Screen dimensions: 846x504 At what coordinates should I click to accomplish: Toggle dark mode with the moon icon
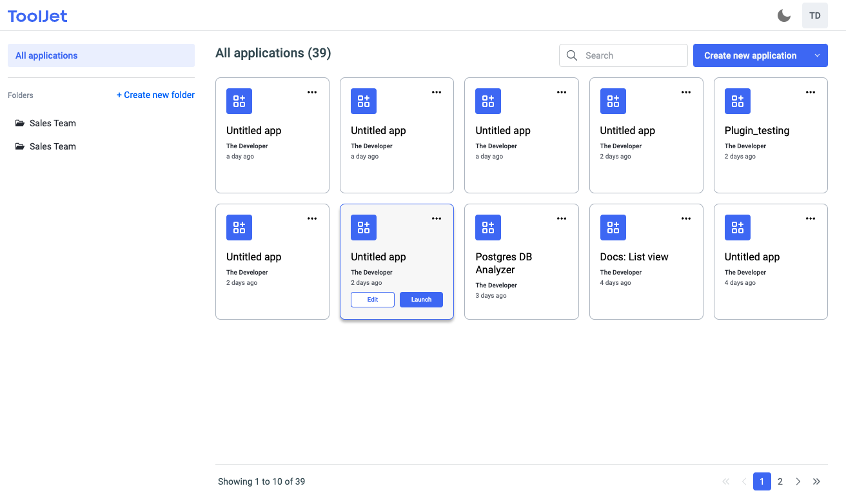(783, 15)
